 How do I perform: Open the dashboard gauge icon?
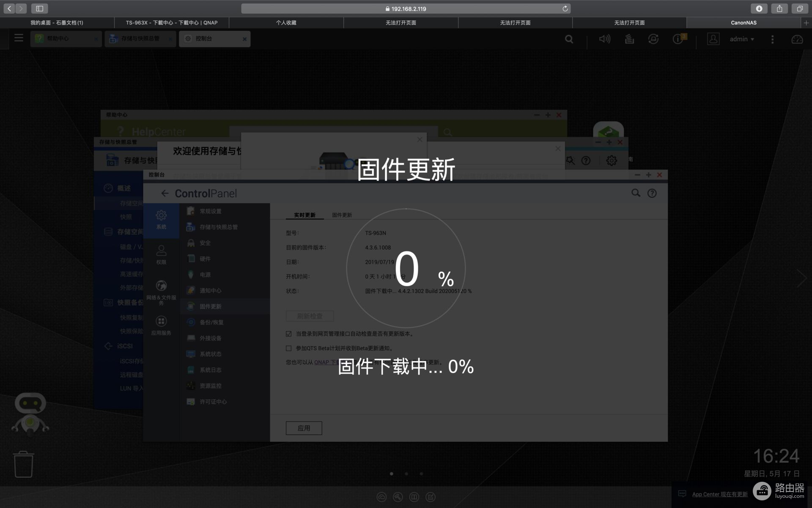(797, 39)
